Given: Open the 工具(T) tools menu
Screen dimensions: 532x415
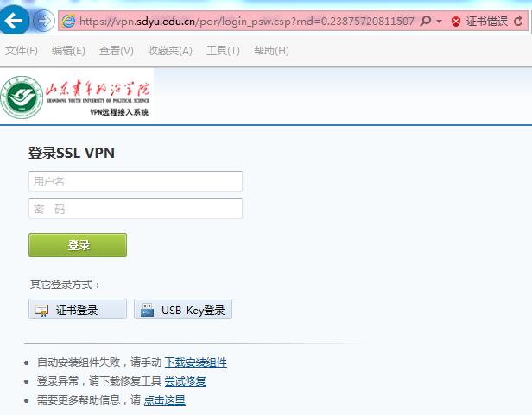Looking at the screenshot, I should [223, 51].
